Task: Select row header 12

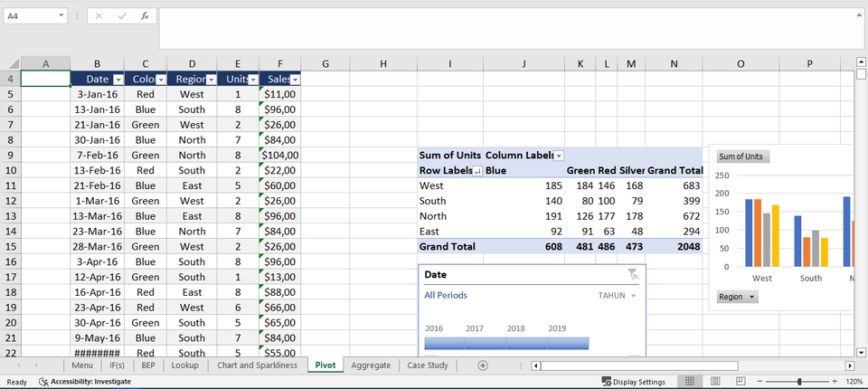Action: point(11,201)
